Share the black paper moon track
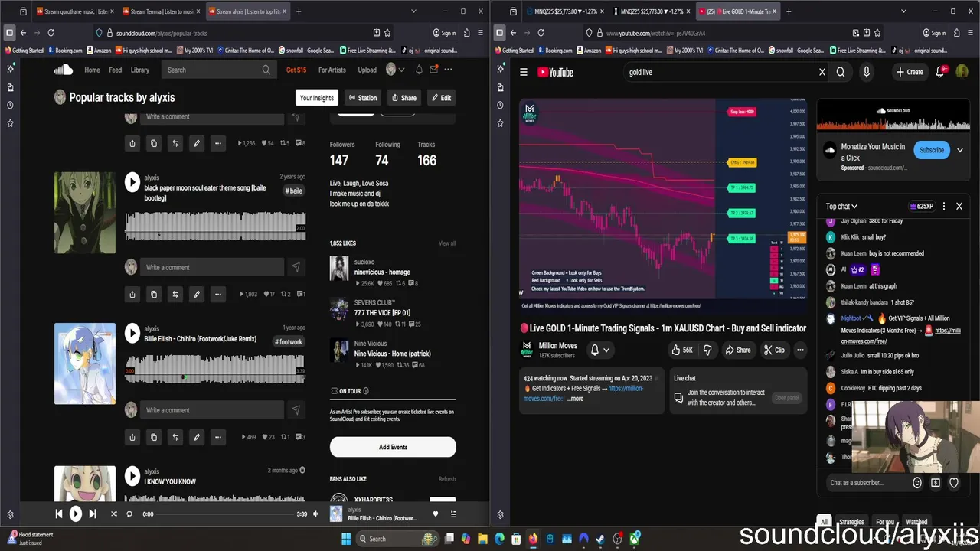The image size is (980, 551). (x=132, y=294)
